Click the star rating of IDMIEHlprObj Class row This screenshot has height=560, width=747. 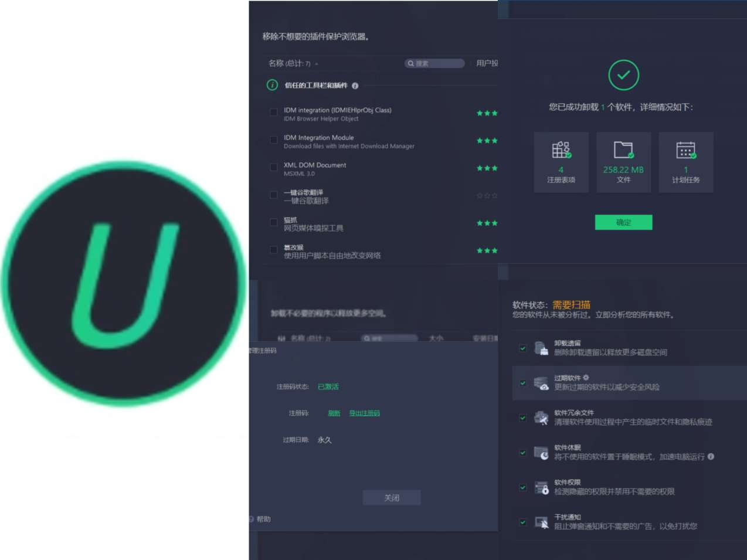pos(487,113)
